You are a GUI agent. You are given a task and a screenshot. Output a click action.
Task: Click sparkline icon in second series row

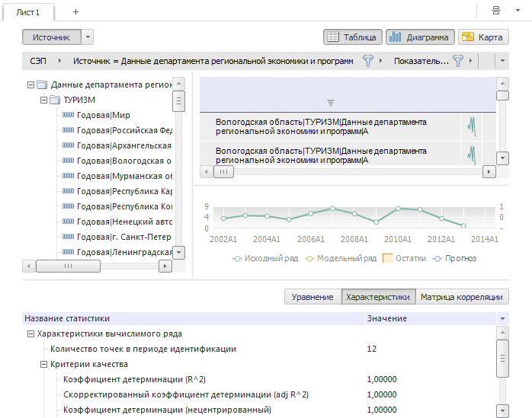click(472, 155)
